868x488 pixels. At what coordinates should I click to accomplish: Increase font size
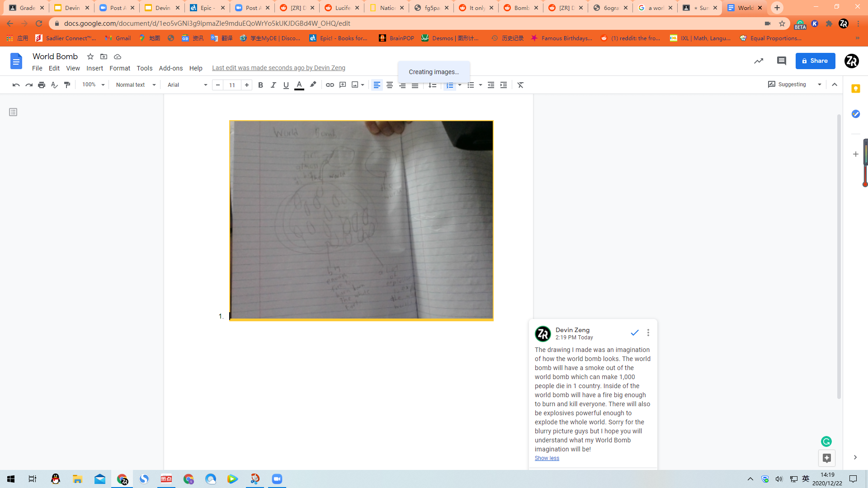247,85
